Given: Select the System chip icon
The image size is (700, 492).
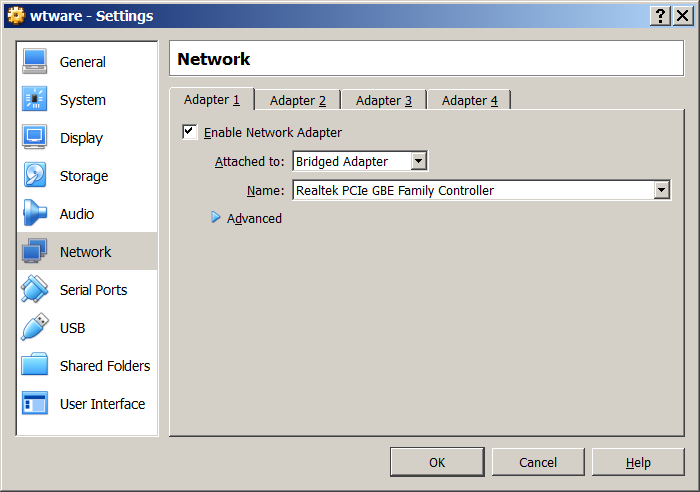Looking at the screenshot, I should (35, 100).
